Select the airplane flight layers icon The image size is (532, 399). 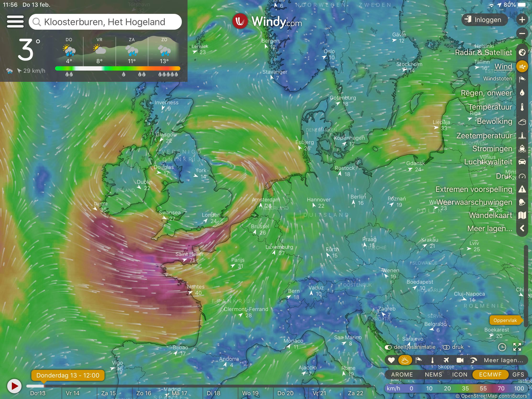click(446, 360)
